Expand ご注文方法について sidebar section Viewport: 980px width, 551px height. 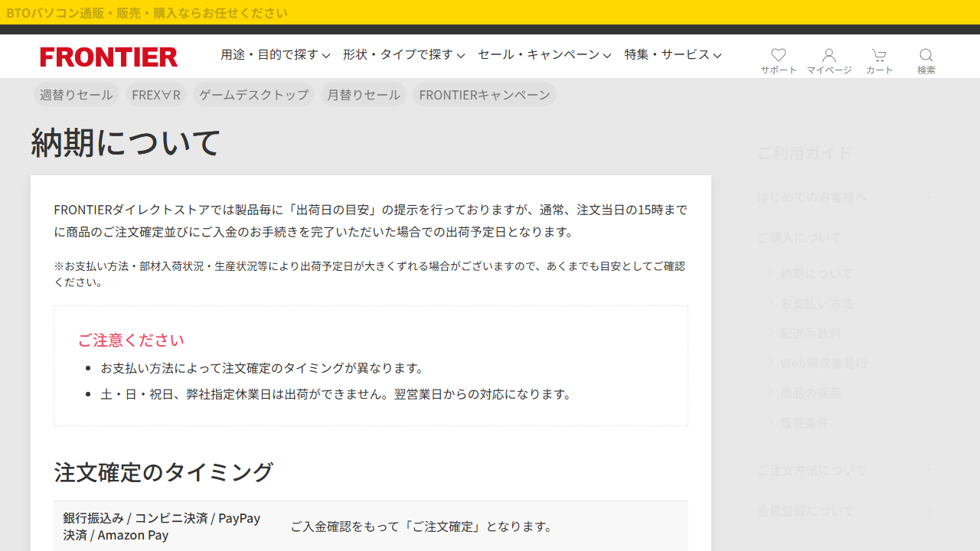(846, 470)
